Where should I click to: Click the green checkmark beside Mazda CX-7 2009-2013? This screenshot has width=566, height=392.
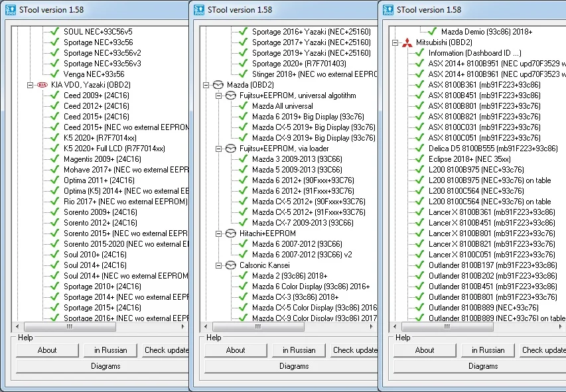(244, 223)
